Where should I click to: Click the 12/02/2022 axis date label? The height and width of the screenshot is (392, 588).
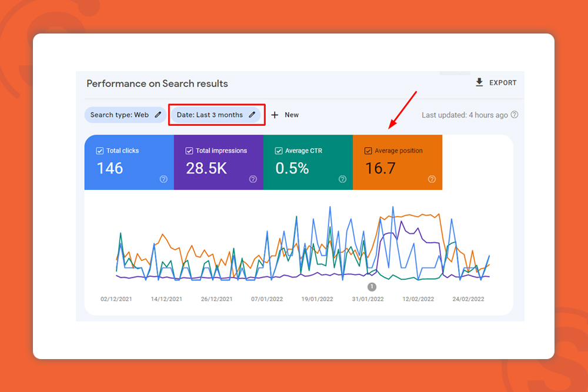pos(418,299)
